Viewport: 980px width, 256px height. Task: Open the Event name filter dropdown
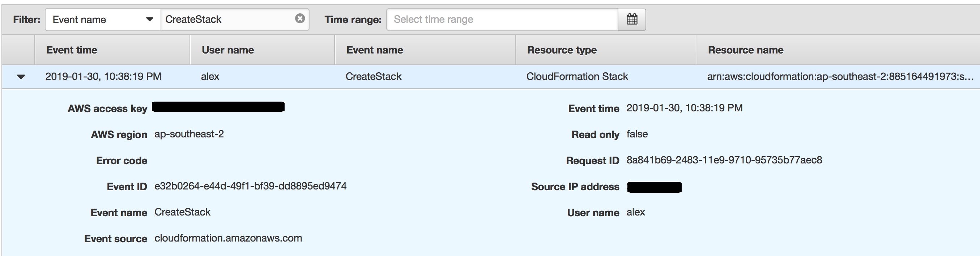(x=103, y=20)
